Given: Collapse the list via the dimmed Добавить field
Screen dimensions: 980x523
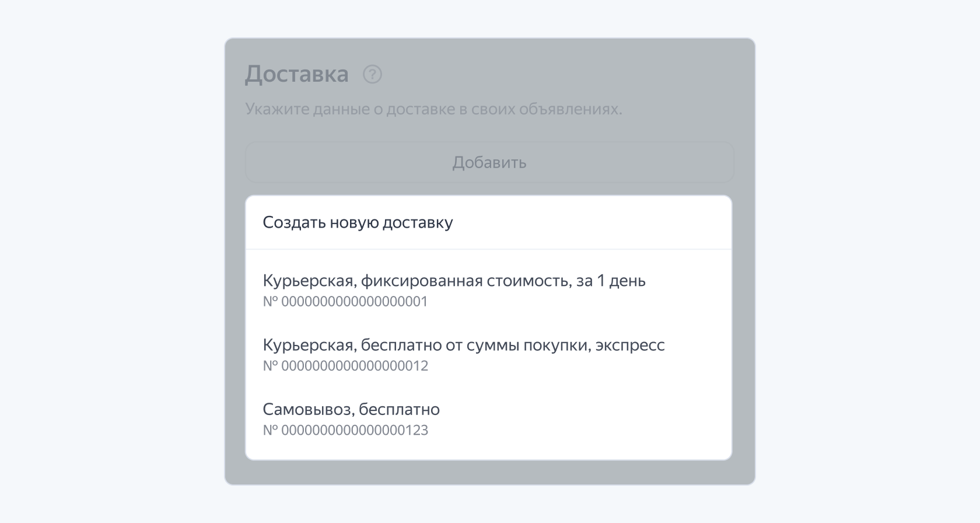Looking at the screenshot, I should coord(489,162).
